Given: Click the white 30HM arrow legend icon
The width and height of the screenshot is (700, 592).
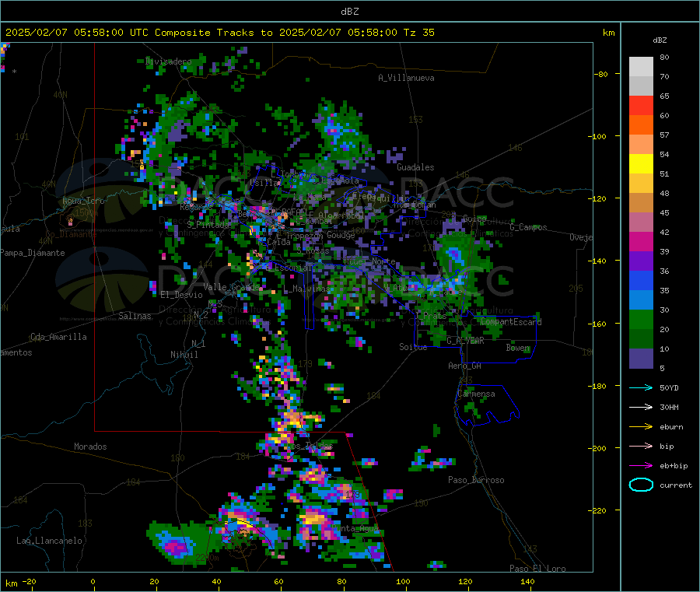Looking at the screenshot, I should (x=641, y=407).
